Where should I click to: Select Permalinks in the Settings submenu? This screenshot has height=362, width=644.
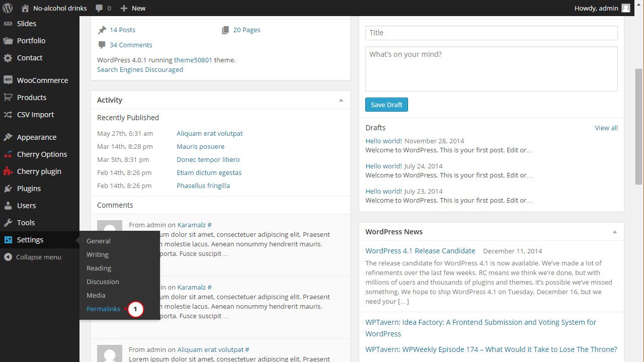[103, 309]
